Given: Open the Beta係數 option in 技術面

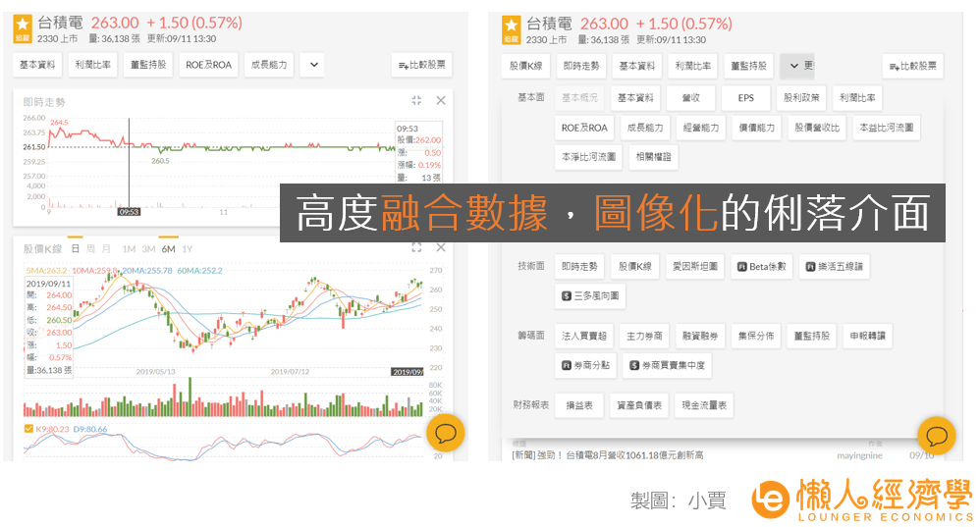Looking at the screenshot, I should coord(761,267).
